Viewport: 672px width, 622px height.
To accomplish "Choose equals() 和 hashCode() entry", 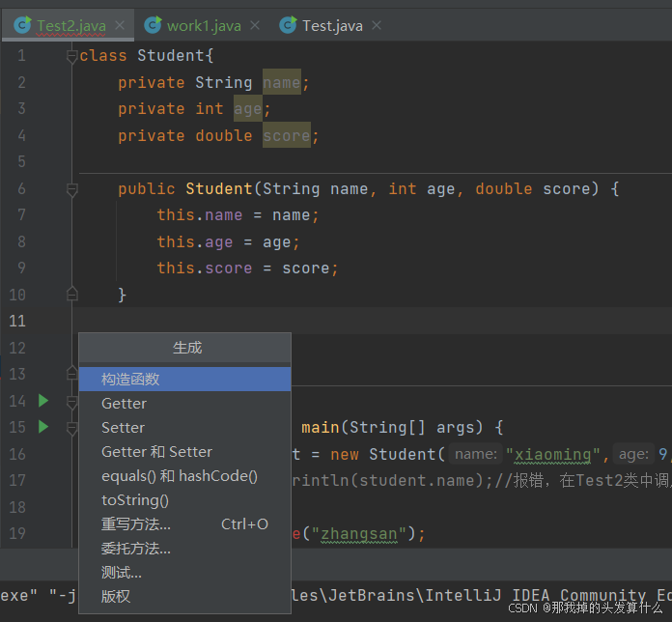I will pyautogui.click(x=184, y=476).
